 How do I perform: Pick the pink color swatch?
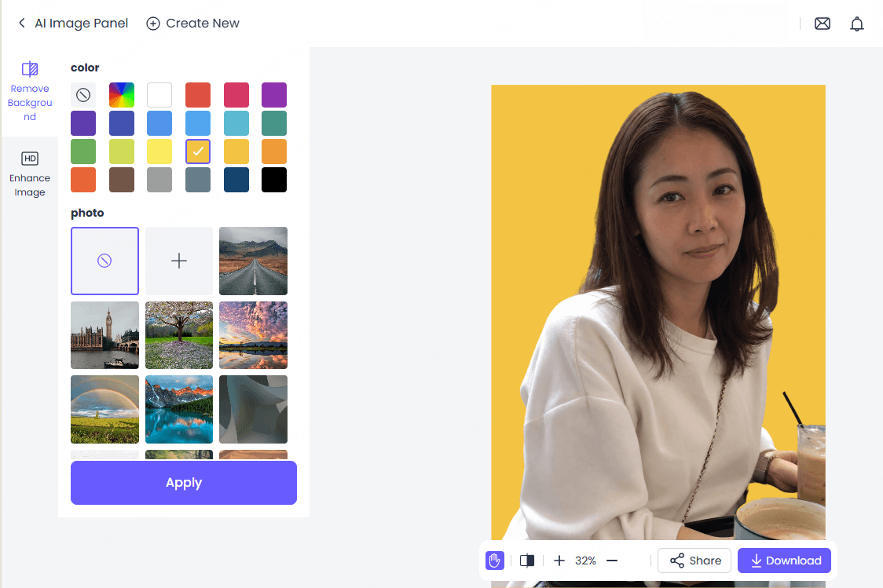pos(236,95)
